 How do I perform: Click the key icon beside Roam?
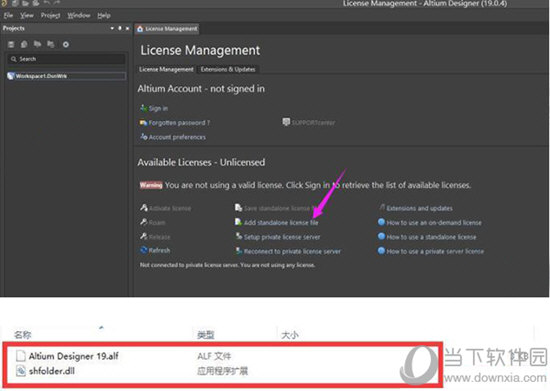[144, 222]
